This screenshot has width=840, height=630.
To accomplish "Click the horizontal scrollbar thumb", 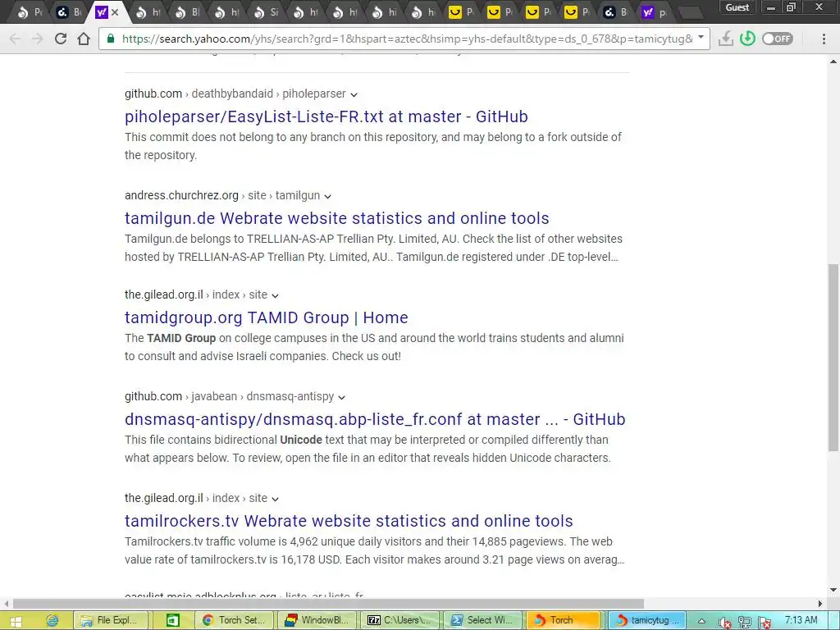I will 328,604.
